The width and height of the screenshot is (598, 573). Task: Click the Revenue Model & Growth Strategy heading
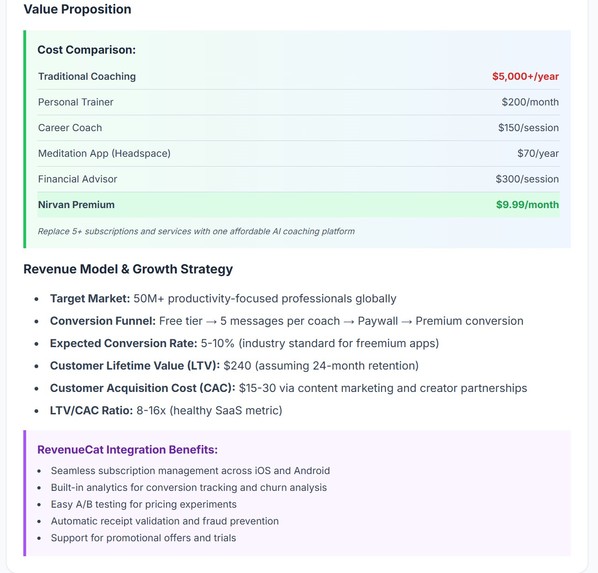pos(128,269)
